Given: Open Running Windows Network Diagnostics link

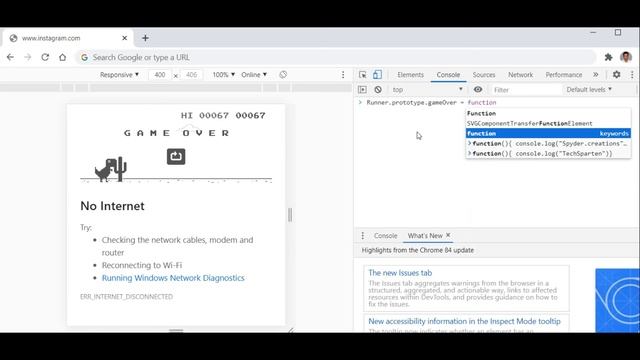Looking at the screenshot, I should tap(173, 278).
